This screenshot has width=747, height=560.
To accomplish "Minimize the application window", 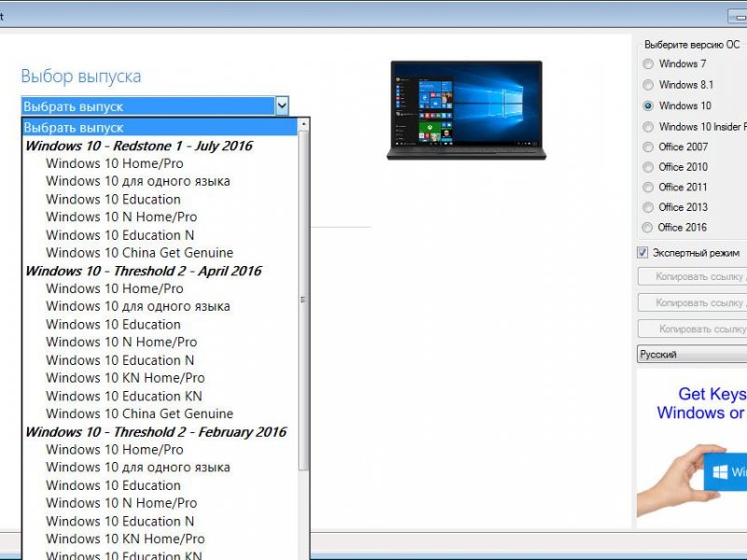I will tap(738, 17).
